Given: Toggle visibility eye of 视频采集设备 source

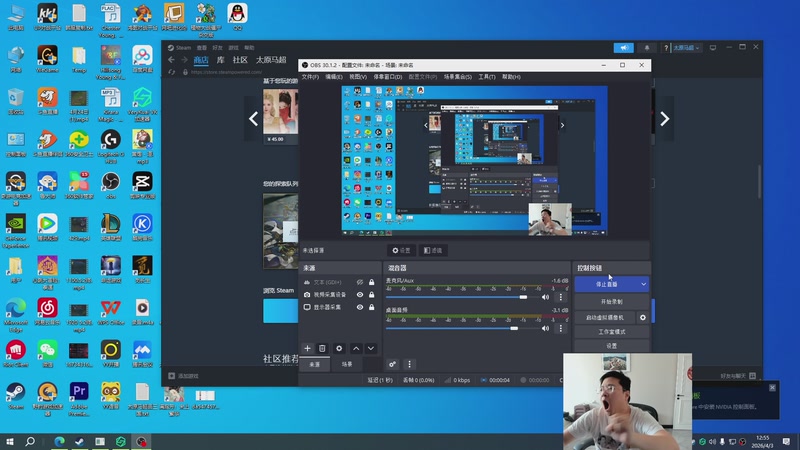Looking at the screenshot, I should coord(360,295).
